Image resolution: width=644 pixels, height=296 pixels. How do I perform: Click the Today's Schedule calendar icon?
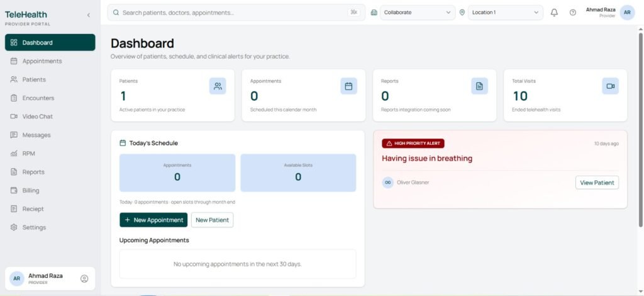click(123, 143)
